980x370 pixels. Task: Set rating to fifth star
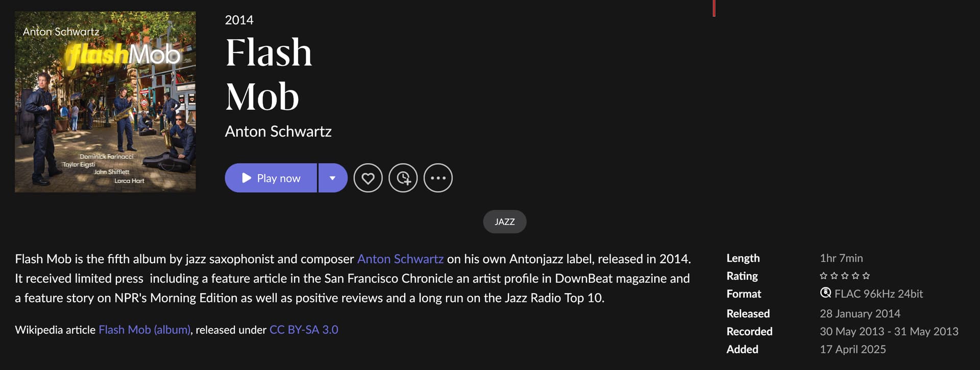click(866, 276)
